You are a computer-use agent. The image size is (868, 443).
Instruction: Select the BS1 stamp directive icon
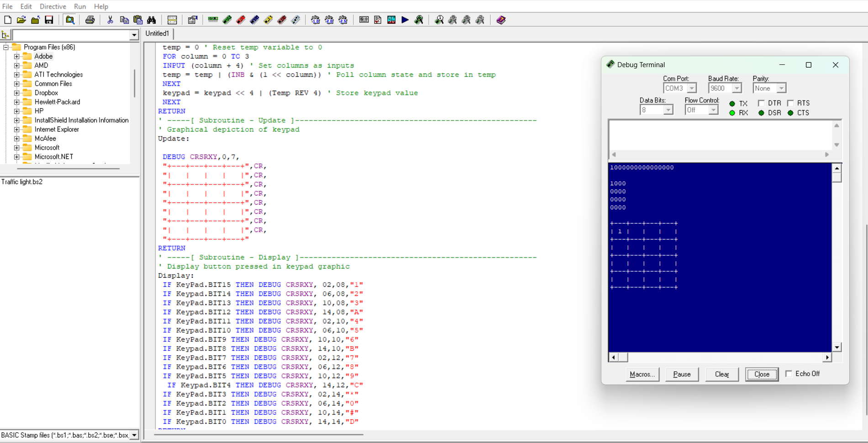(213, 20)
